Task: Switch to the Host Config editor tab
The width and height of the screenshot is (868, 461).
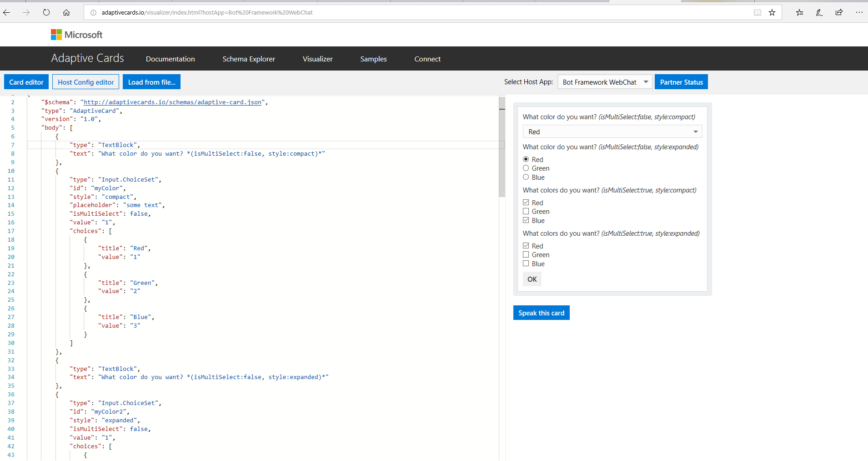Action: [85, 82]
